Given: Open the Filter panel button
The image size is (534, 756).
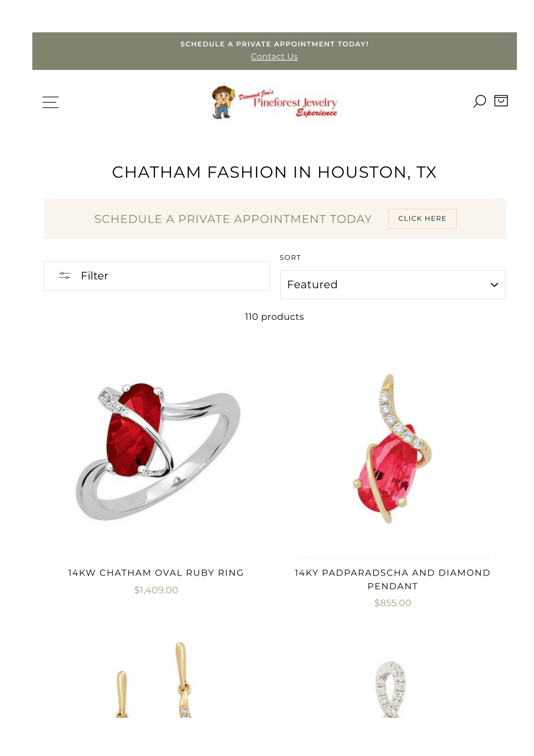Looking at the screenshot, I should (x=156, y=276).
